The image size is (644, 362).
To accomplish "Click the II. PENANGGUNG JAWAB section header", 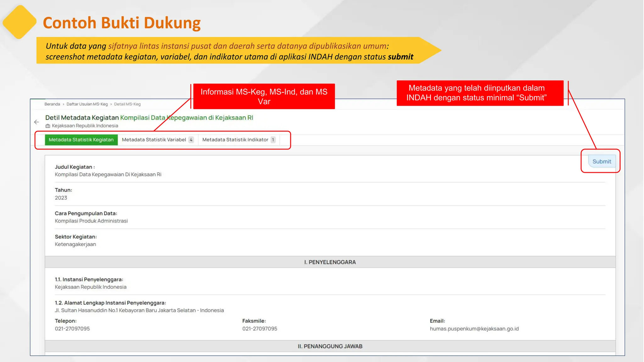I will click(x=330, y=346).
